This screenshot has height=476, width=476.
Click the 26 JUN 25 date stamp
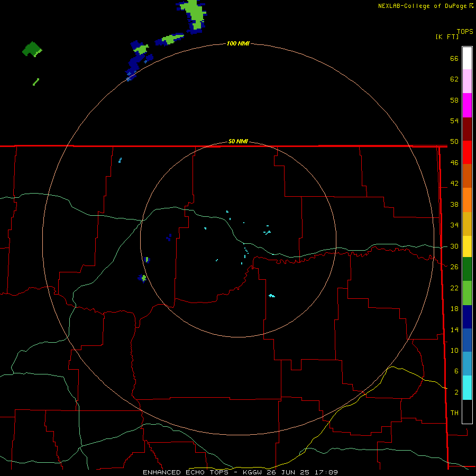click(x=289, y=472)
